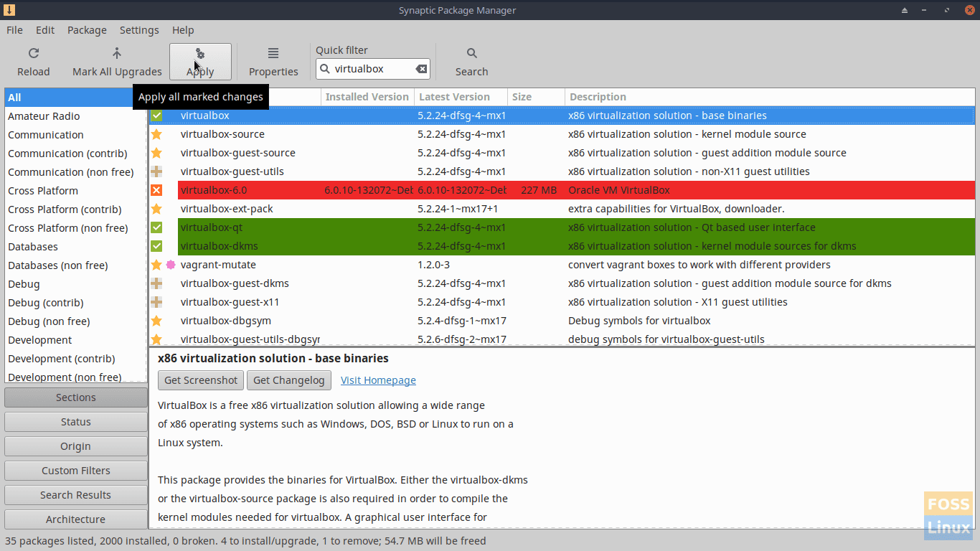Screen dimensions: 980x551
Task: Click the star status icon for virtualbox-guest-source
Action: click(156, 153)
